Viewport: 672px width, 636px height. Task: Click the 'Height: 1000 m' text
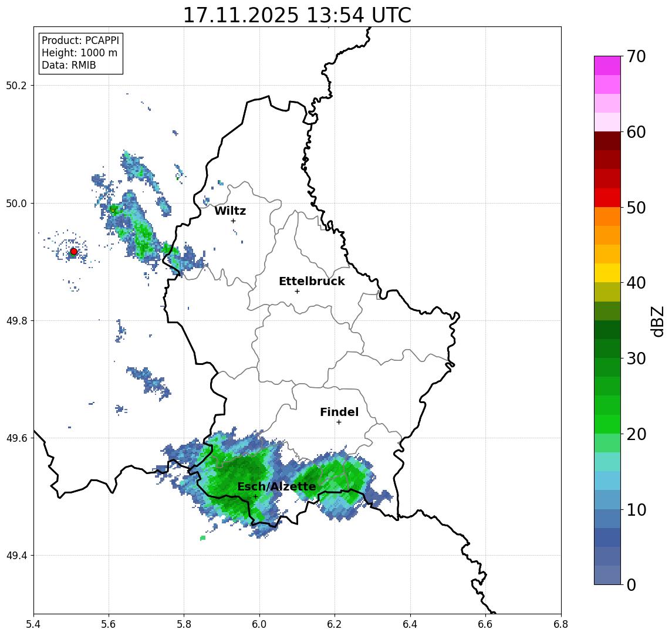(x=79, y=53)
